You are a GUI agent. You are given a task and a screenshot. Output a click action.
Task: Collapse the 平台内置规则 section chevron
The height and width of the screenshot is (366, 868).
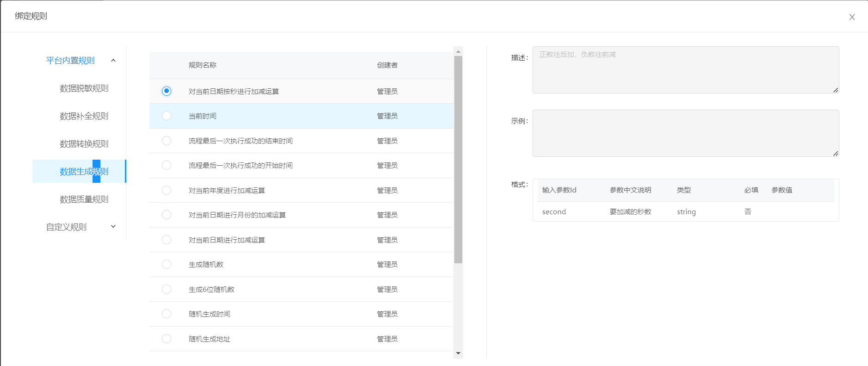point(113,61)
